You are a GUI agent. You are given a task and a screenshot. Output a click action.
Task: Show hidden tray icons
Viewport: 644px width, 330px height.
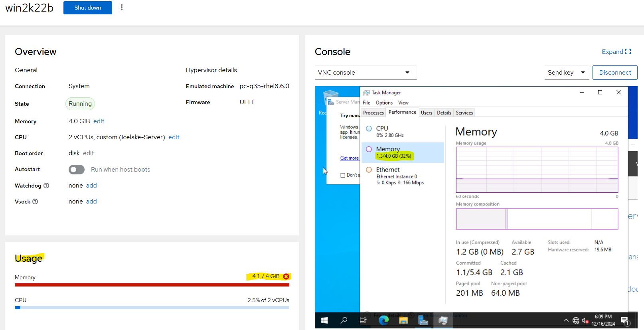pos(566,320)
